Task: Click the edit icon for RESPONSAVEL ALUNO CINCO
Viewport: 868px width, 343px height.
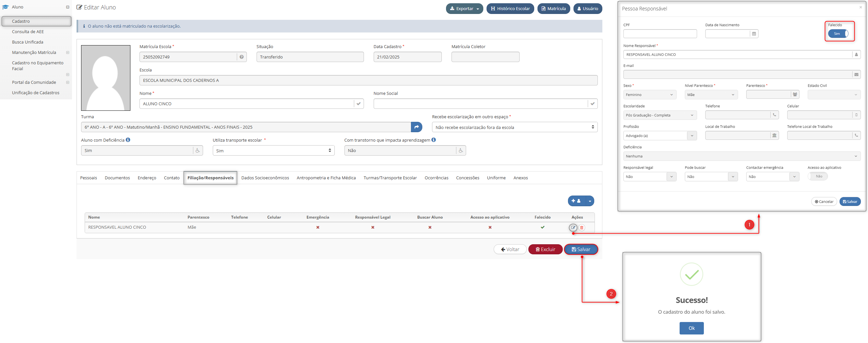Action: 573,228
